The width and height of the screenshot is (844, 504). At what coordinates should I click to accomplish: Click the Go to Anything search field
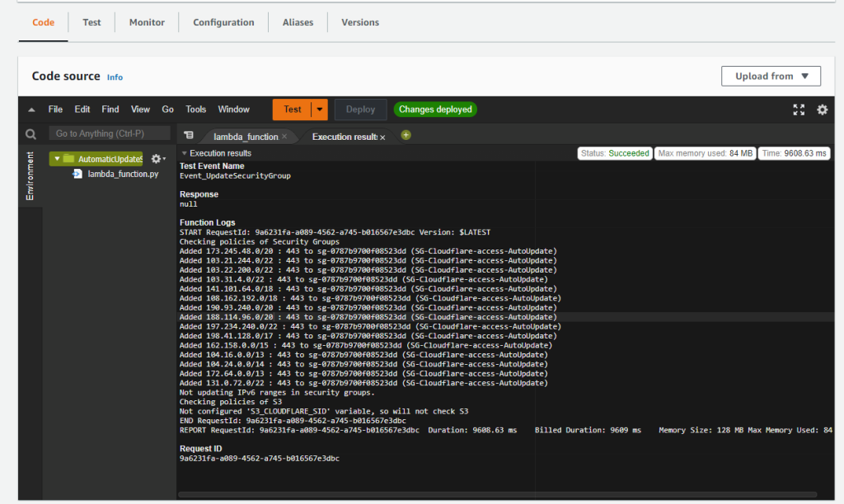click(x=109, y=133)
